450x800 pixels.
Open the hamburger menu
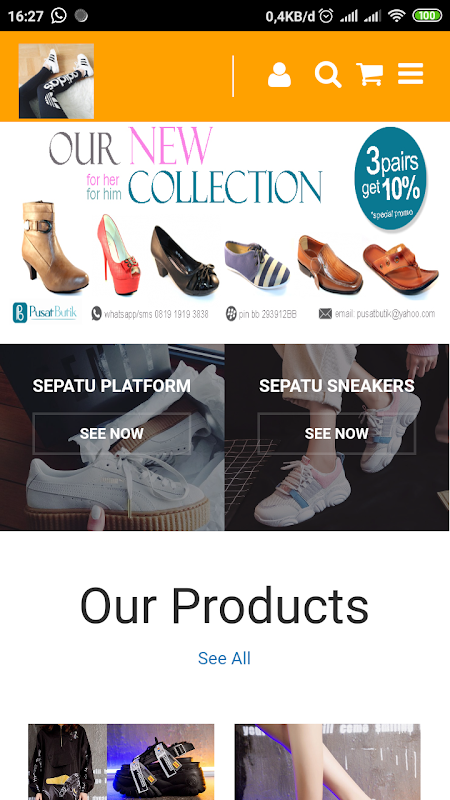(x=411, y=74)
